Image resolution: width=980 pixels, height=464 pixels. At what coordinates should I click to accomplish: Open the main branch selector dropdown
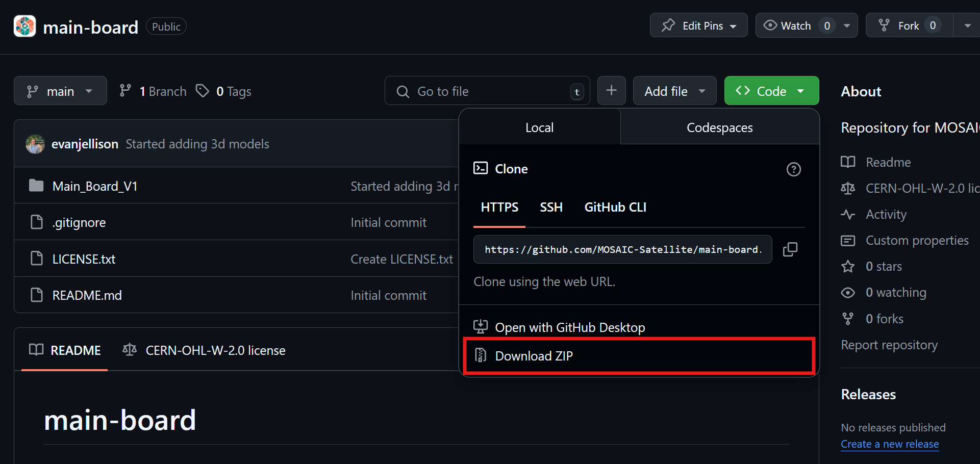pos(60,91)
